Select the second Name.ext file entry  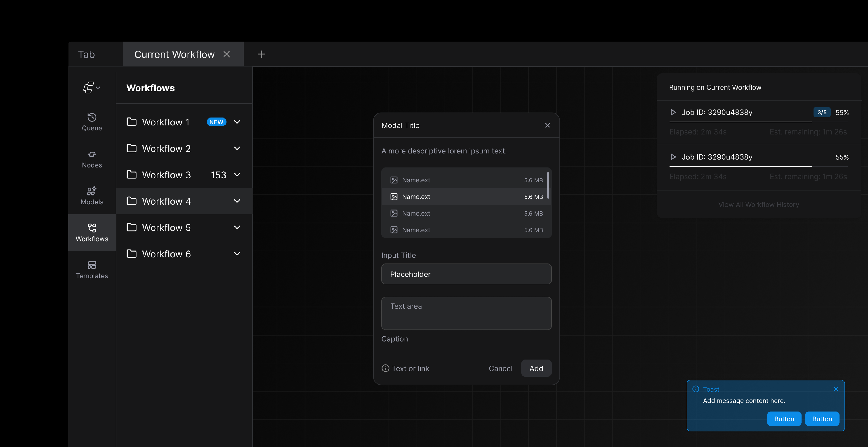tap(466, 196)
